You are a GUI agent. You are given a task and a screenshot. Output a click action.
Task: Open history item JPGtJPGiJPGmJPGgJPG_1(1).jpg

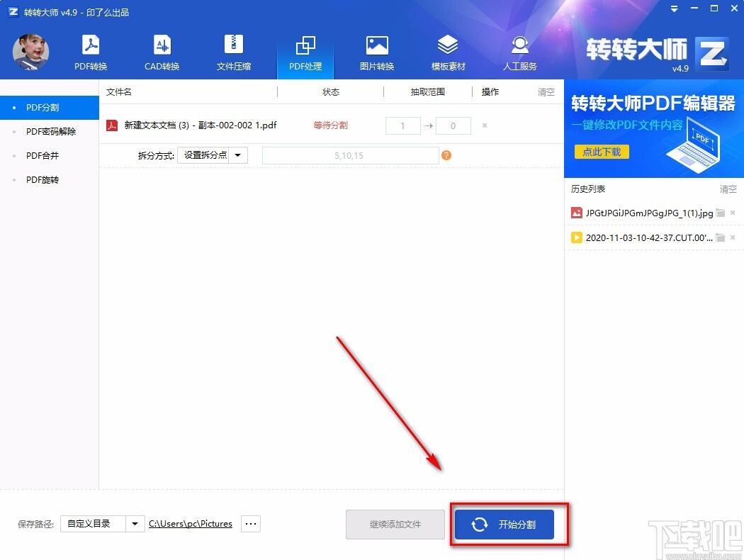click(649, 213)
